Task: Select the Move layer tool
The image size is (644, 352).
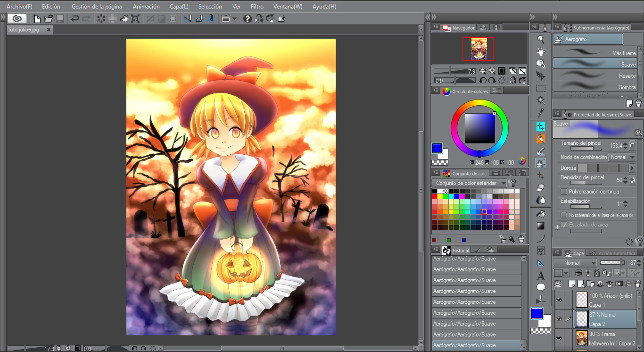Action: coord(541,76)
